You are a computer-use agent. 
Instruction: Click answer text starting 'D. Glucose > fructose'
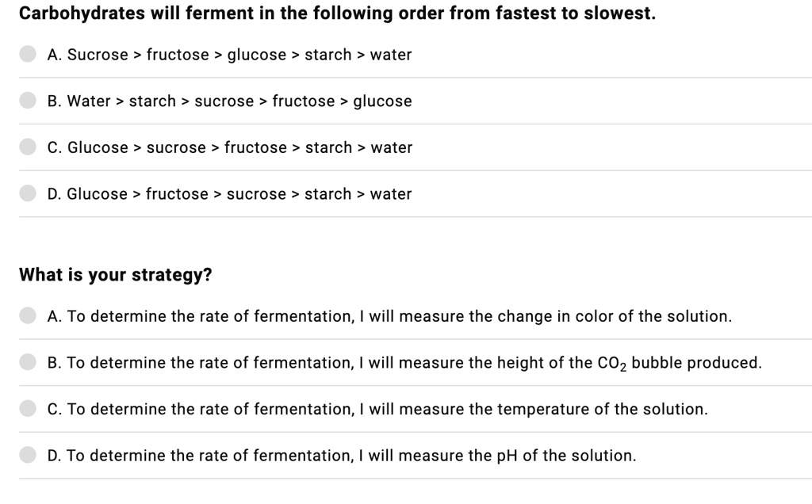point(230,193)
